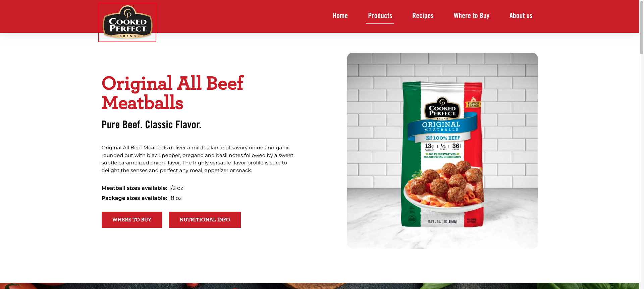The width and height of the screenshot is (644, 289).
Task: Open the Home menu item
Action: point(340,16)
